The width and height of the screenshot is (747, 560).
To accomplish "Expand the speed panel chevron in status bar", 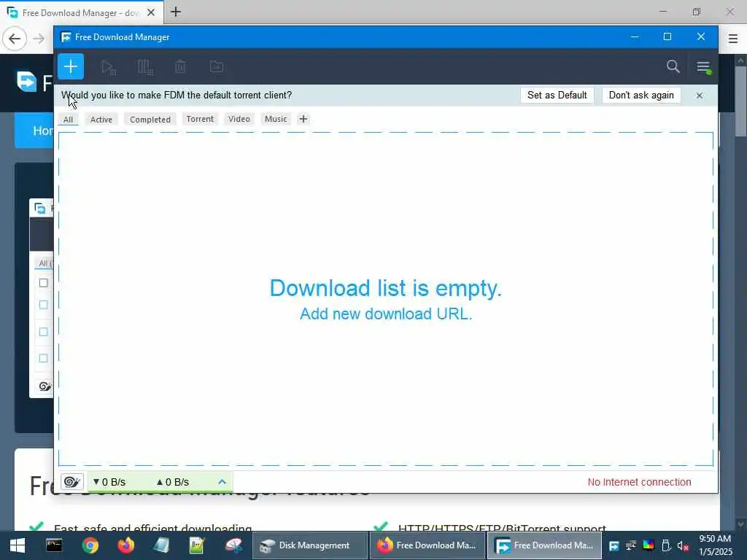I will click(222, 482).
